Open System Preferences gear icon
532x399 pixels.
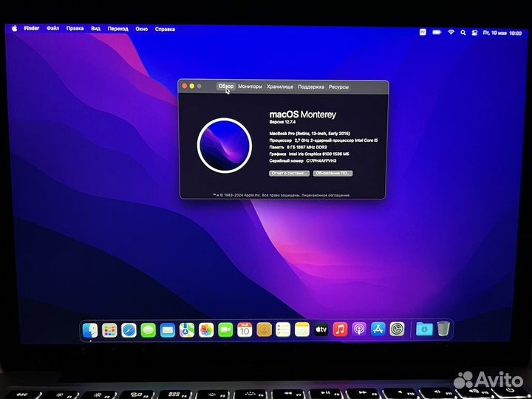397,329
